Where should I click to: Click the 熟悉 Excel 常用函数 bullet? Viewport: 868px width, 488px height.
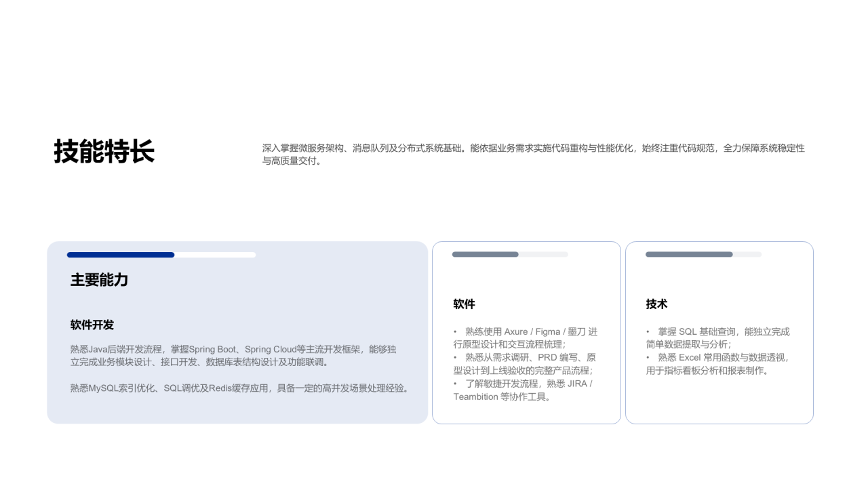(x=718, y=364)
